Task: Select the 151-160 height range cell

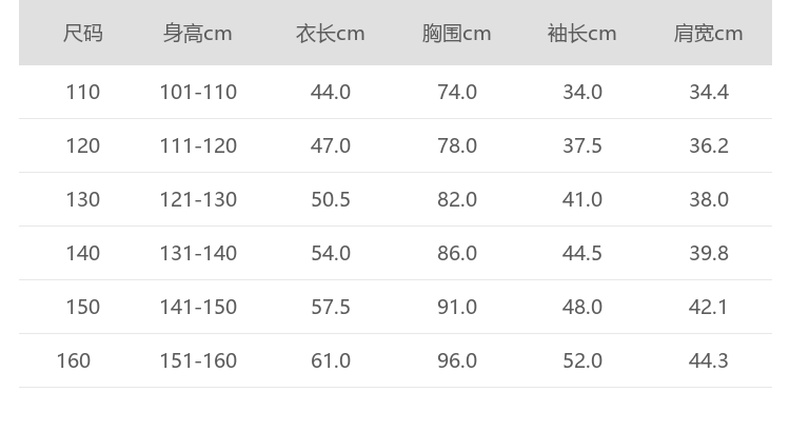Action: point(198,360)
